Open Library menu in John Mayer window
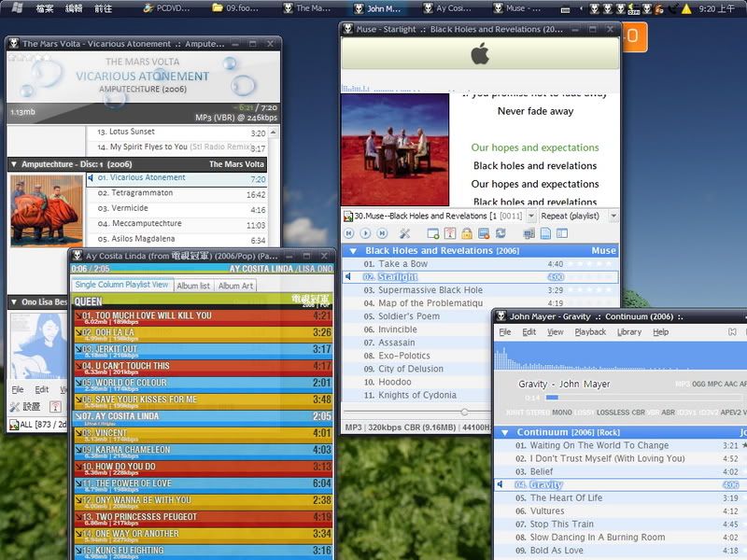Viewport: 747px width, 560px height. [x=629, y=332]
